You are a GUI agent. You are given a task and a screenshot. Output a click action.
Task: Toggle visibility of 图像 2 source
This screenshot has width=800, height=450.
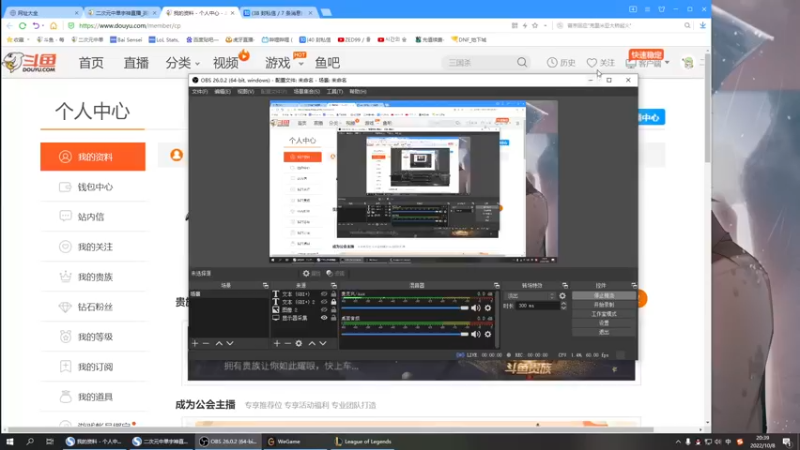pyautogui.click(x=324, y=310)
